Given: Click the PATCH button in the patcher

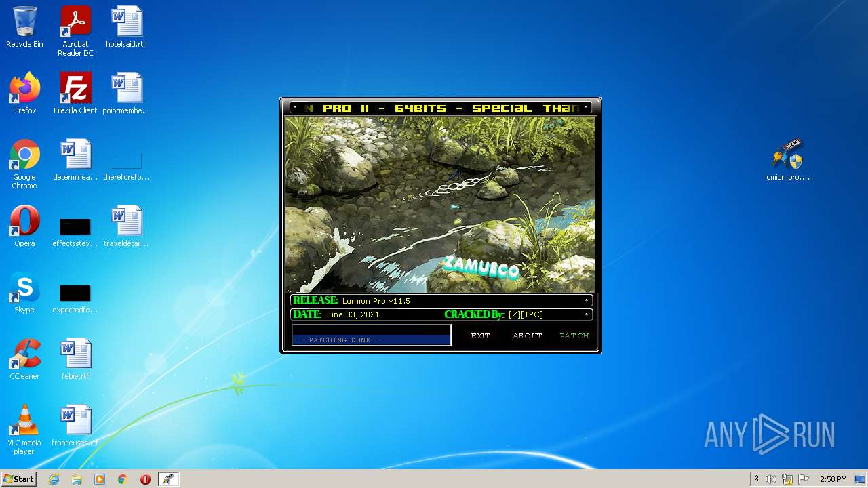Looking at the screenshot, I should pos(574,335).
